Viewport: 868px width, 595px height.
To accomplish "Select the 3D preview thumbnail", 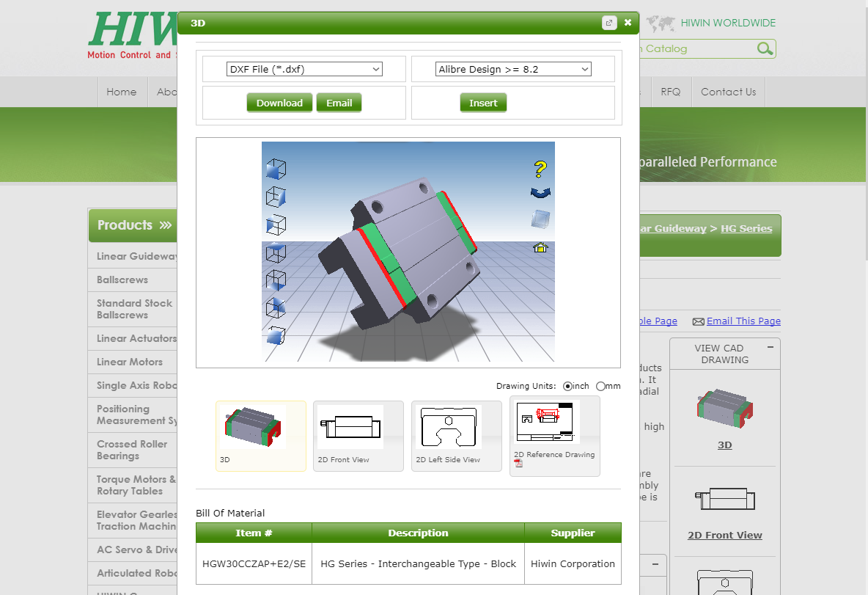I will pyautogui.click(x=261, y=436).
